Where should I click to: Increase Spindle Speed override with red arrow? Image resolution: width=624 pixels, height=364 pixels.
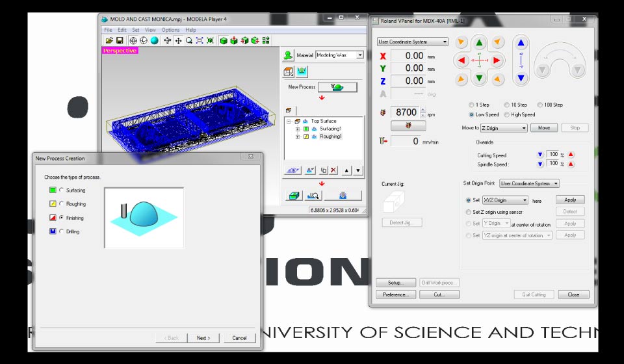(x=571, y=164)
